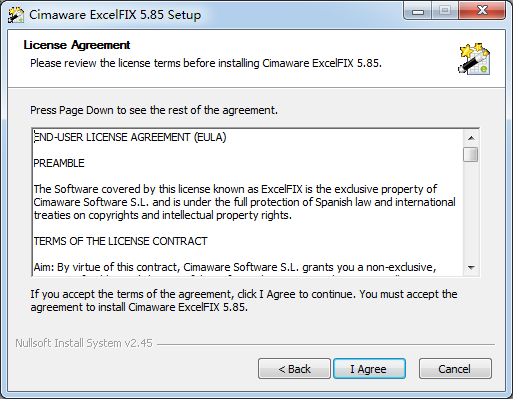Click the PREAMBLE line in the license text

click(x=59, y=163)
